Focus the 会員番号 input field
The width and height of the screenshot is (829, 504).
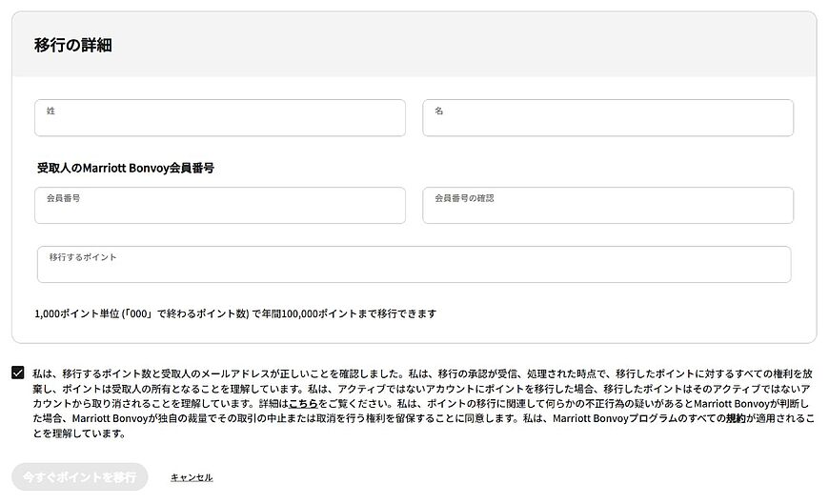[x=220, y=205]
